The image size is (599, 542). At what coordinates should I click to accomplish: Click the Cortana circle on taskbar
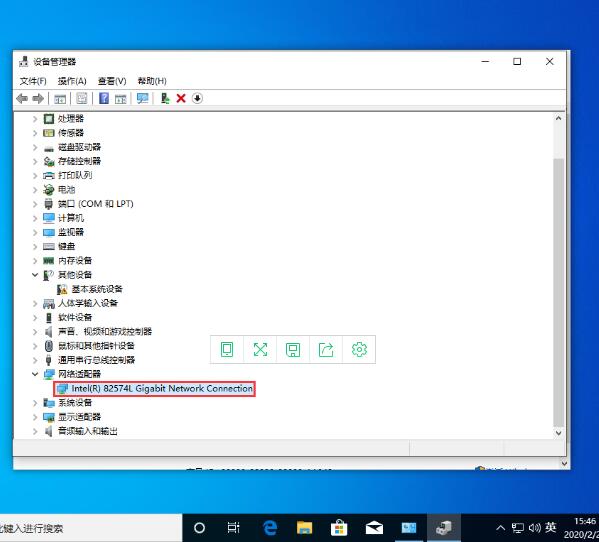199,528
